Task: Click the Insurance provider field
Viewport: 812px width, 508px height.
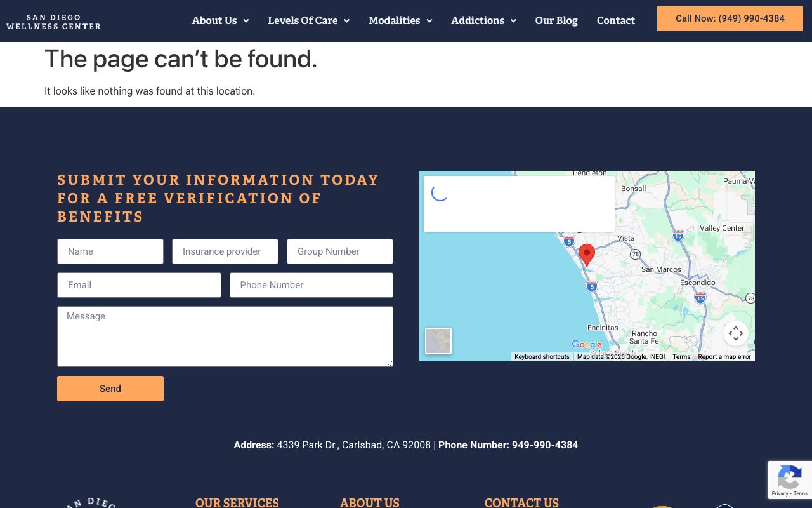Action: 225,251
